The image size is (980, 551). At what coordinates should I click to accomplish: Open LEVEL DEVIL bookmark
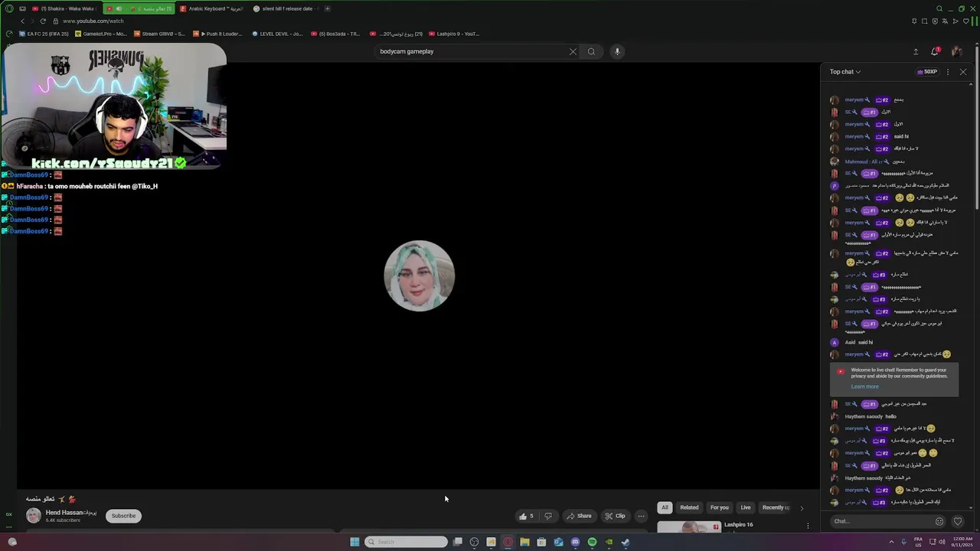point(277,34)
